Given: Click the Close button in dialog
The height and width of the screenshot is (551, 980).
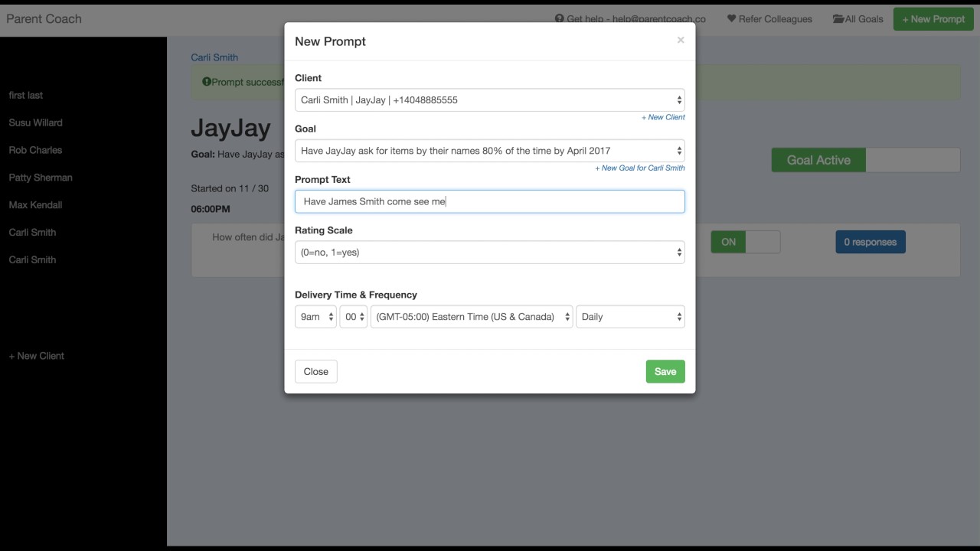Looking at the screenshot, I should (x=316, y=371).
